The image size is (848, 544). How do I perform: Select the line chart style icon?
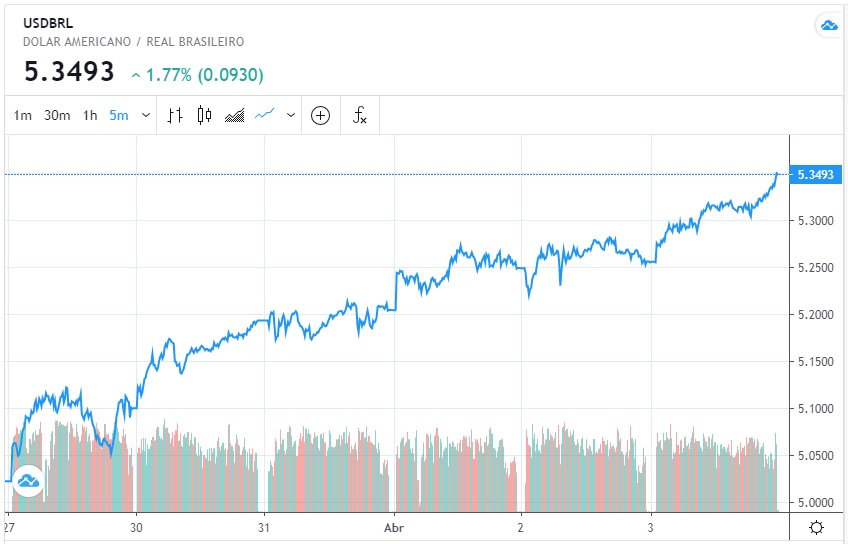(x=265, y=115)
